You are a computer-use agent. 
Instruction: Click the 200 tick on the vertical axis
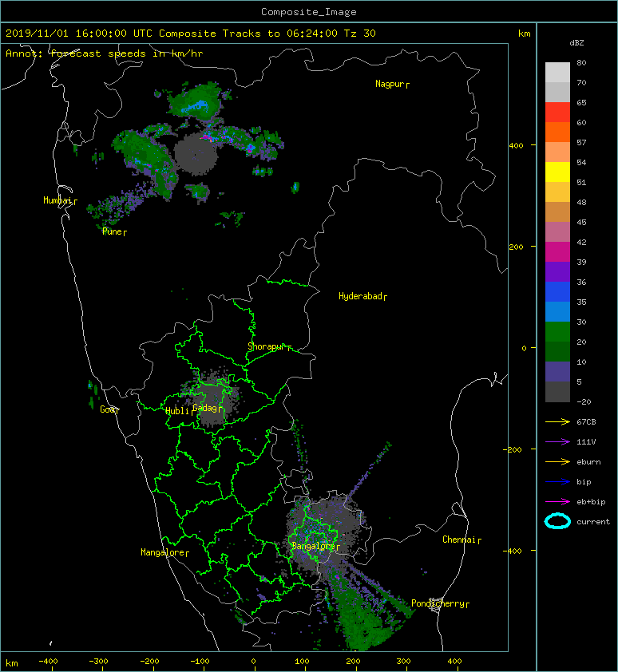(516, 247)
